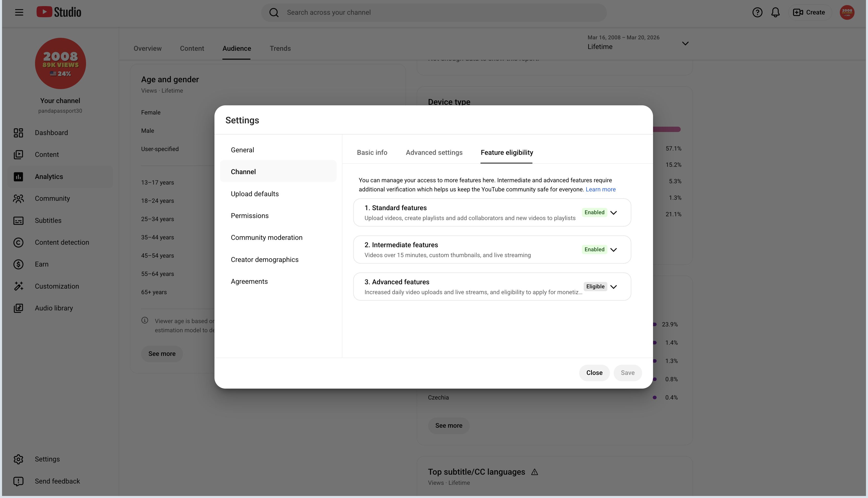Image resolution: width=868 pixels, height=498 pixels.
Task: Open Creator demographics settings
Action: 278,260
